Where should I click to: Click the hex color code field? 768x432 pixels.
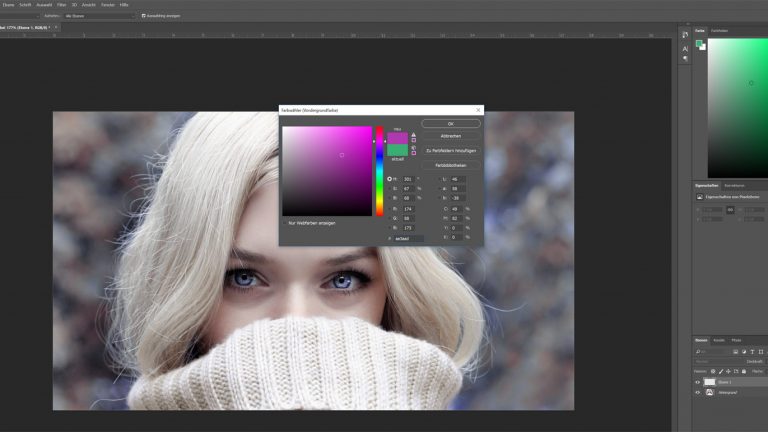408,239
